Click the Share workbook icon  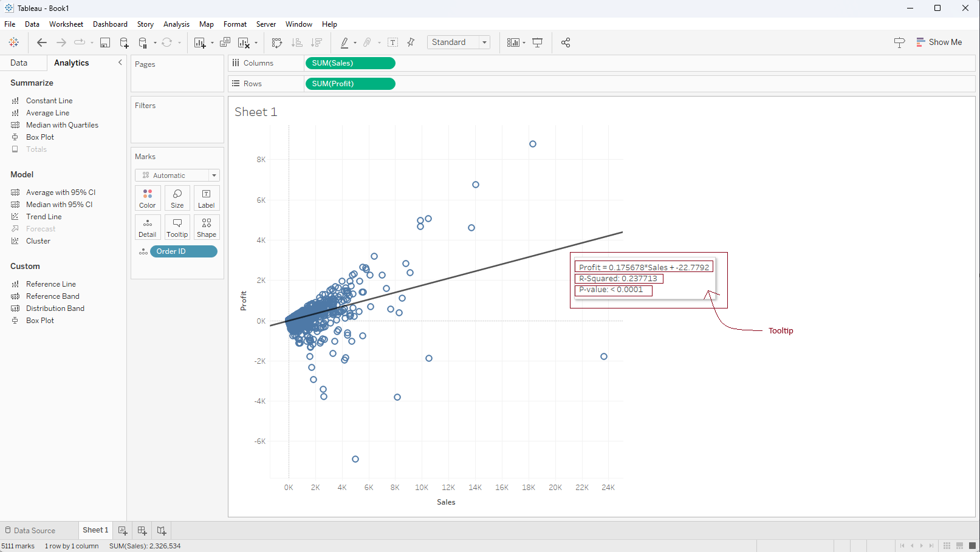pyautogui.click(x=566, y=43)
